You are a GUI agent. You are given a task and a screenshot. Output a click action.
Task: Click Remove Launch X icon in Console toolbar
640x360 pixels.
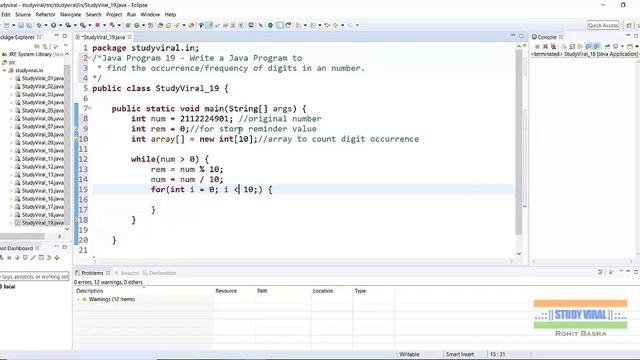coord(545,47)
